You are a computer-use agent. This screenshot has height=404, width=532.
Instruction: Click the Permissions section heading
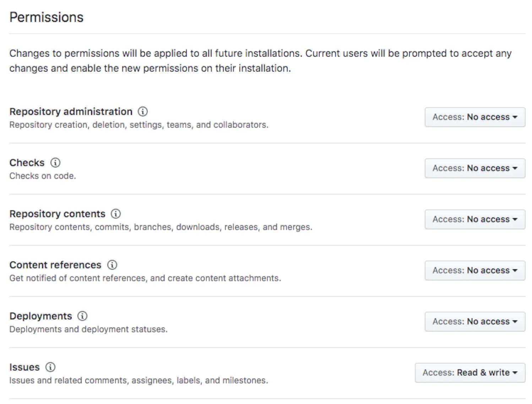47,17
